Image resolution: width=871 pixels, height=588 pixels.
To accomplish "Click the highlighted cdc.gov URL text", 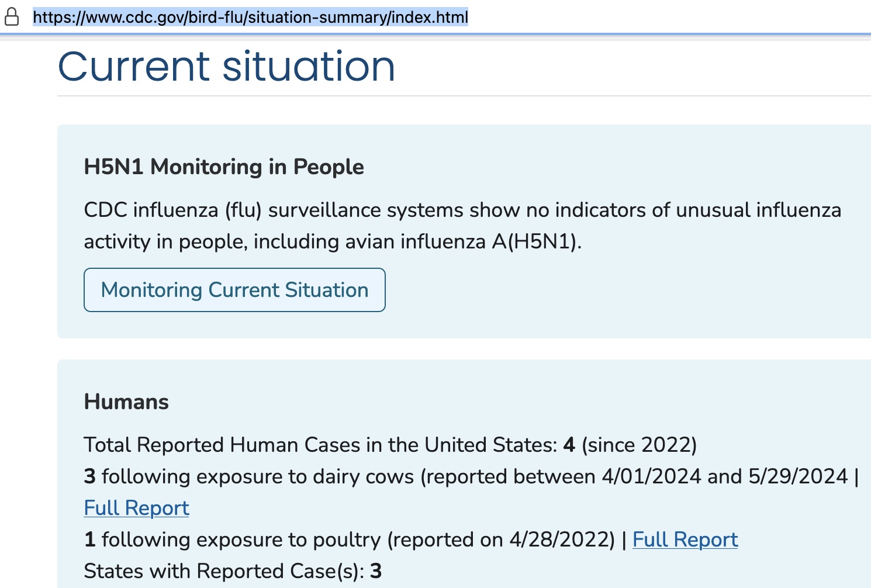I will 250,17.
